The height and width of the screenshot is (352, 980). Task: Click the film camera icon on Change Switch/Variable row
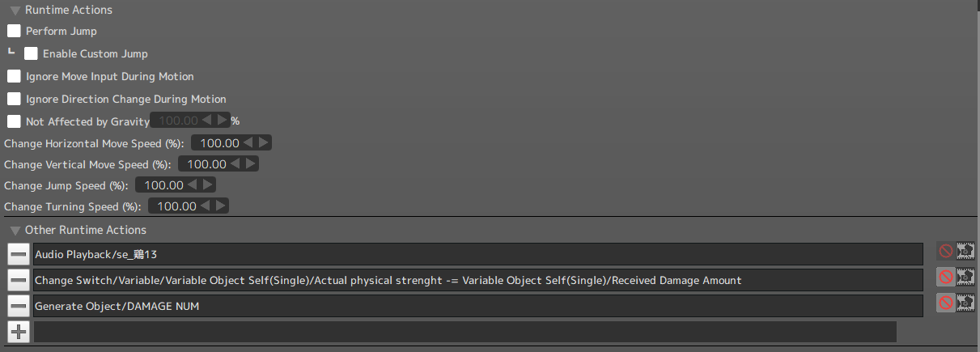click(x=965, y=277)
